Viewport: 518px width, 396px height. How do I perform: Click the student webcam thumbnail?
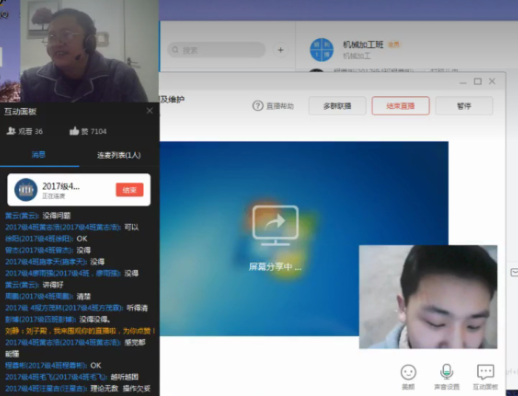(x=428, y=297)
